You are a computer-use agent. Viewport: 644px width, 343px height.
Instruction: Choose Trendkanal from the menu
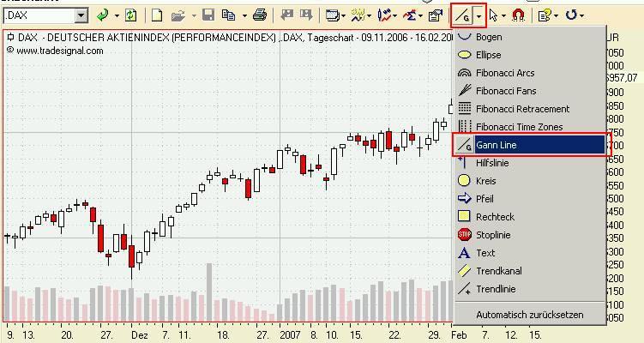(529, 271)
